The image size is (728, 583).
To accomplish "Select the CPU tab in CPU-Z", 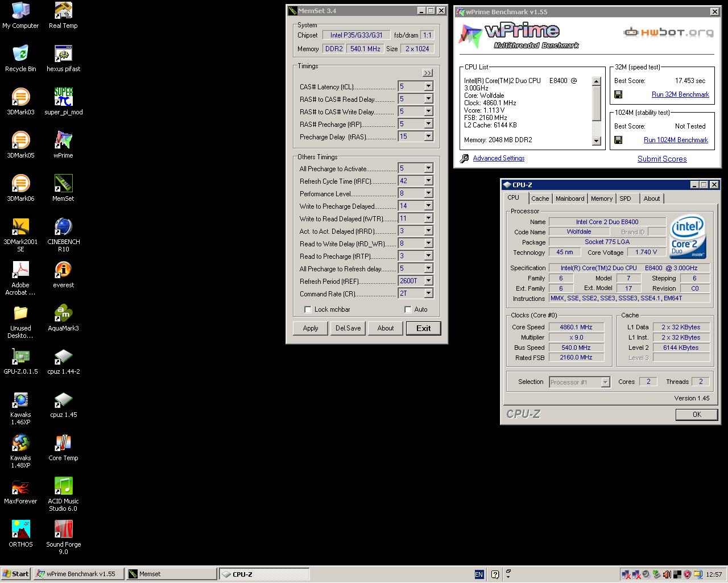I will (x=514, y=198).
